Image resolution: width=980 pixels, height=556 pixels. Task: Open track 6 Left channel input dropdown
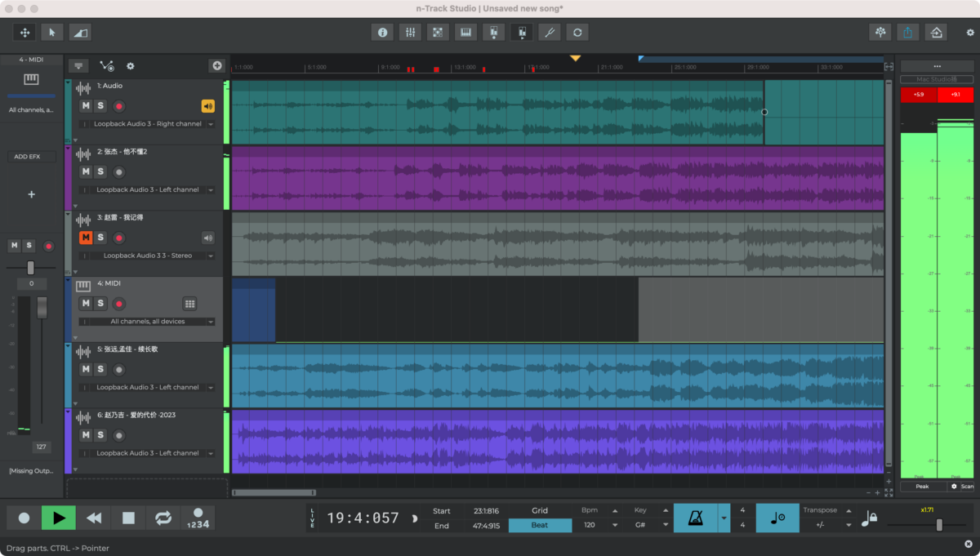147,453
